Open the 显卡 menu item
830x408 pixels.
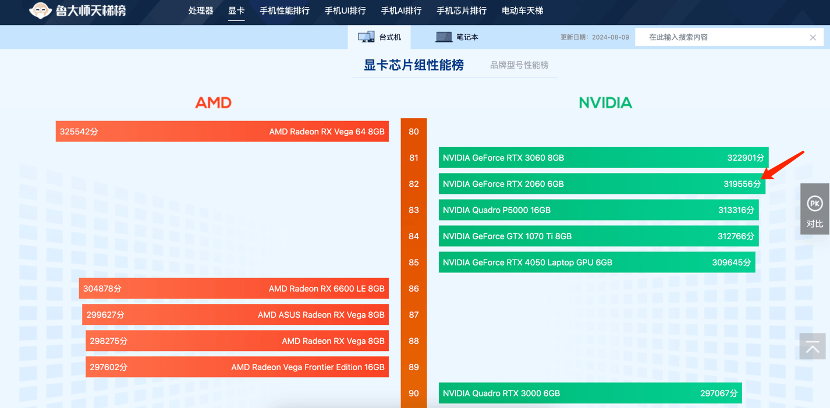[x=236, y=11]
